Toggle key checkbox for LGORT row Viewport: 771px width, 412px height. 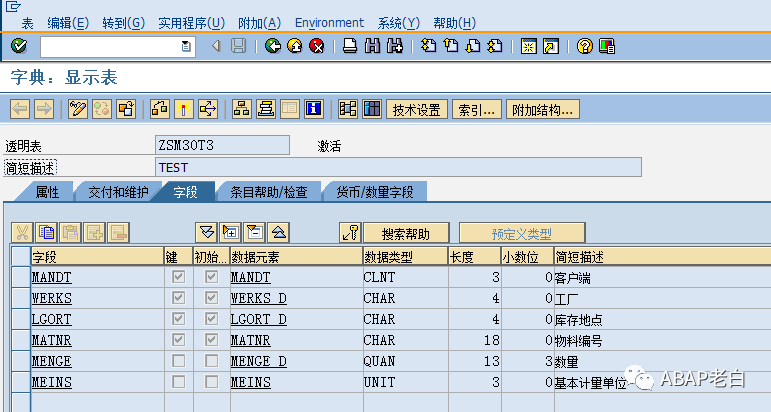click(x=178, y=319)
